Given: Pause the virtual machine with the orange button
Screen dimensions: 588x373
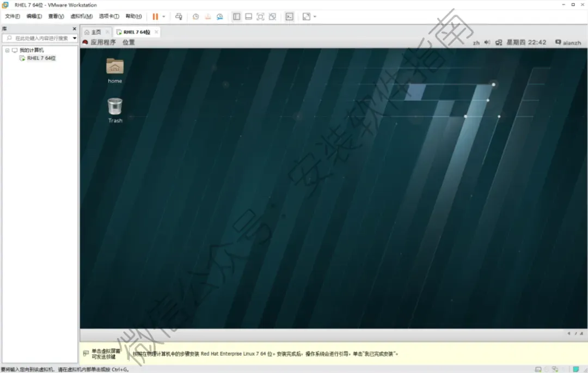Looking at the screenshot, I should click(155, 16).
